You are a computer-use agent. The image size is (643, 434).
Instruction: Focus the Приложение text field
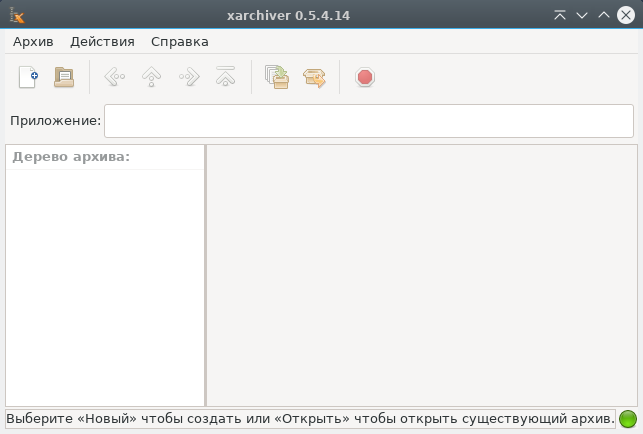coord(368,121)
